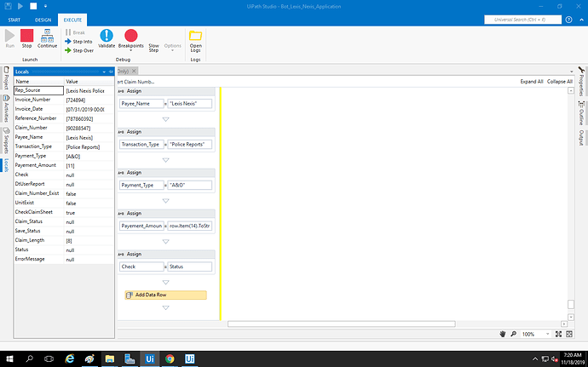
Task: Click the Locals panel pin icon
Action: pyautogui.click(x=111, y=72)
